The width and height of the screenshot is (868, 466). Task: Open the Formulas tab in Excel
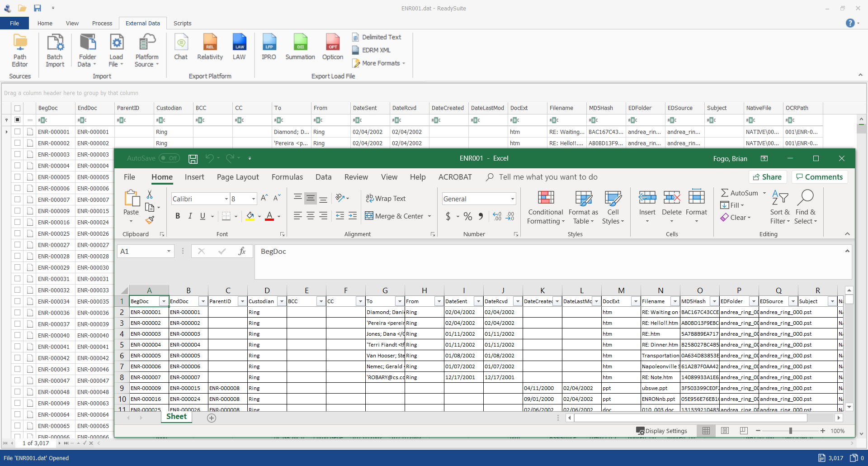(x=287, y=177)
